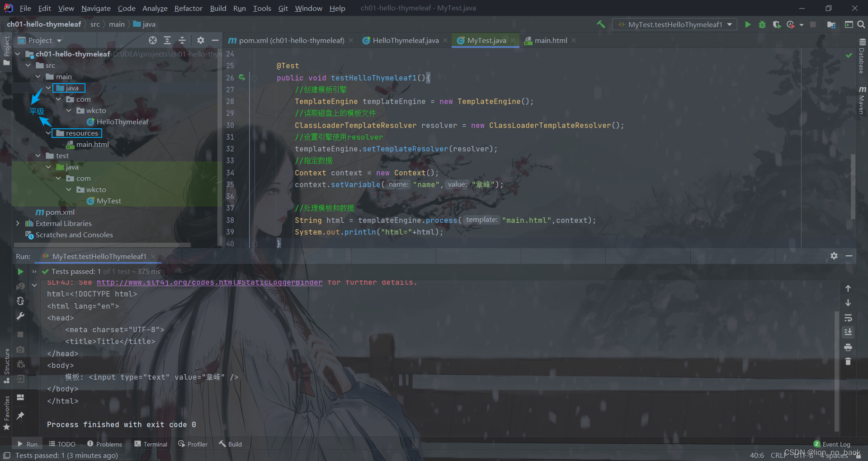Click Rerun failed tests icon
This screenshot has height=461, width=868.
coord(20,287)
